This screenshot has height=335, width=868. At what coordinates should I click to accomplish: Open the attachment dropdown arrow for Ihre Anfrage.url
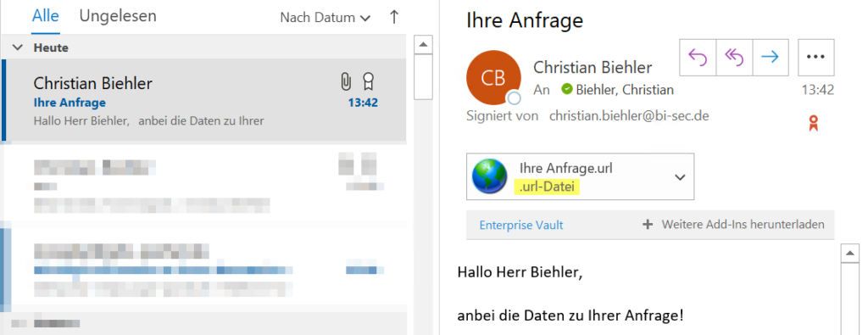point(680,177)
